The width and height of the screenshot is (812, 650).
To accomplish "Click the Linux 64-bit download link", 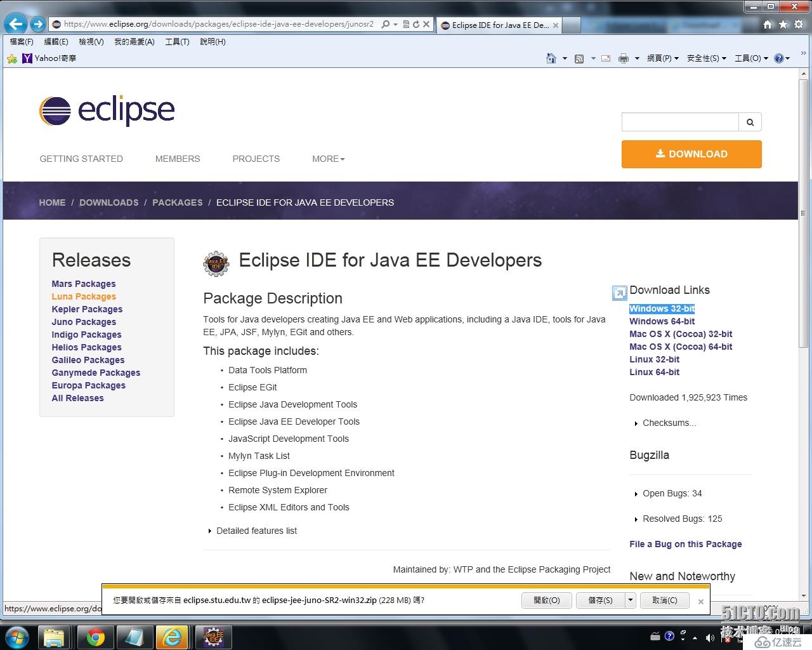I will click(654, 372).
